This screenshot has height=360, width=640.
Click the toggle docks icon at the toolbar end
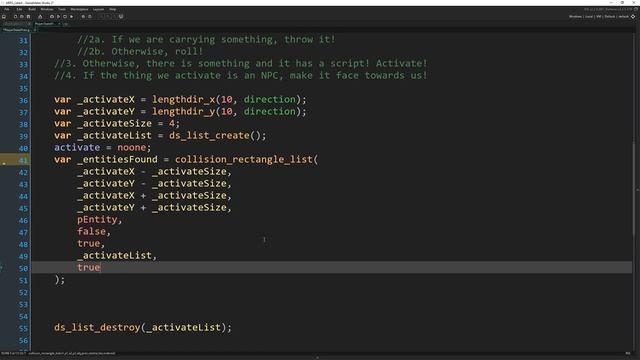[x=121, y=17]
